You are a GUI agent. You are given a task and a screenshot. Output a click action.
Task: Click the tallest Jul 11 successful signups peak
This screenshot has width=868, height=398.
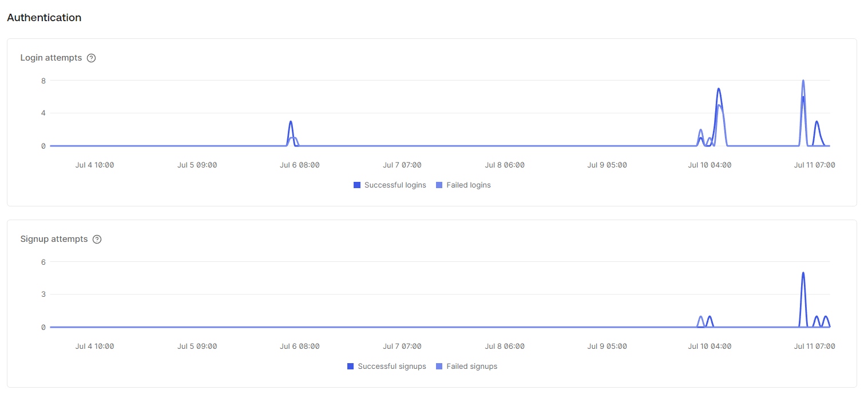pos(803,273)
